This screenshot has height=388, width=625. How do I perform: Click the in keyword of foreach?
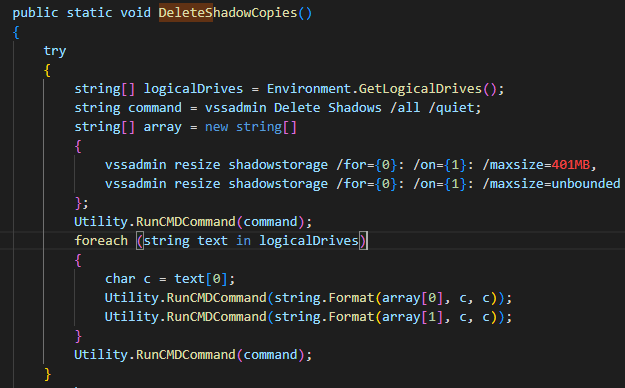point(243,241)
